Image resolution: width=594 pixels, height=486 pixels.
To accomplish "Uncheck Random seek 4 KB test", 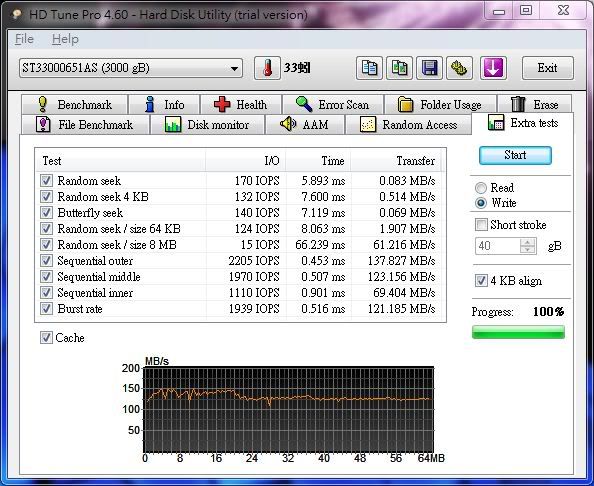I will pyautogui.click(x=46, y=197).
